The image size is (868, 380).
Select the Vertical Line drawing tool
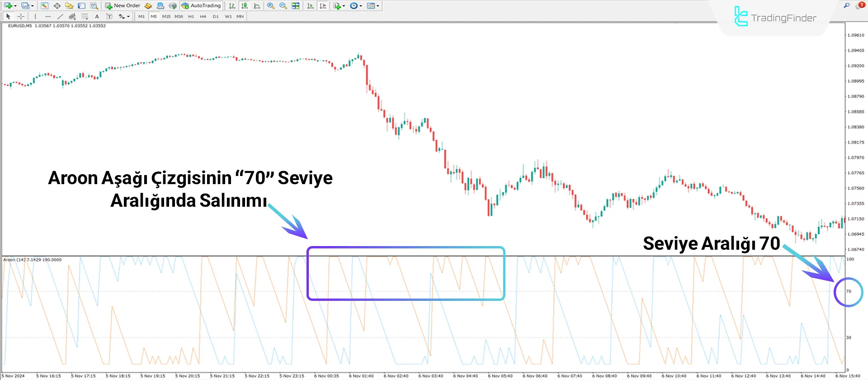pos(35,16)
